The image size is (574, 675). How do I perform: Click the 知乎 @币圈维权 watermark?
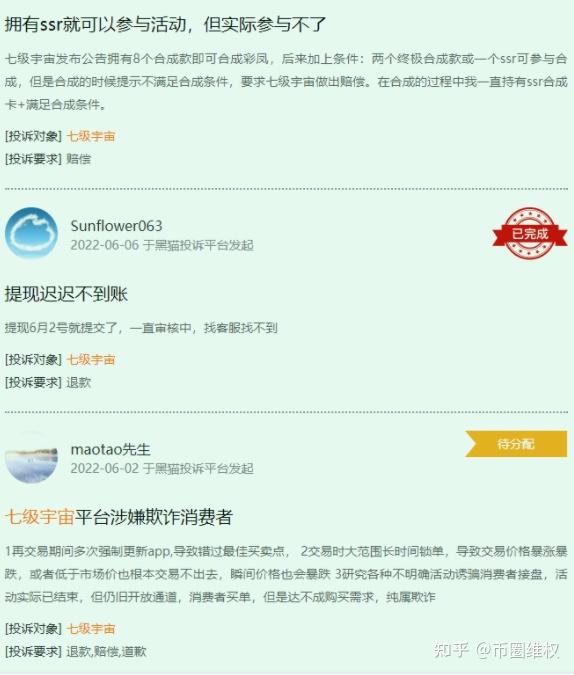496,650
